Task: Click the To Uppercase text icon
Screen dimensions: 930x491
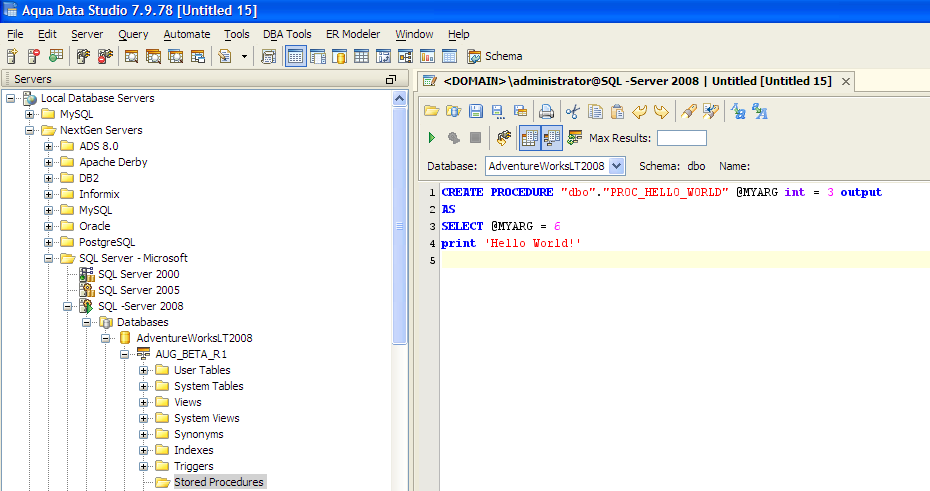Action: click(x=760, y=111)
